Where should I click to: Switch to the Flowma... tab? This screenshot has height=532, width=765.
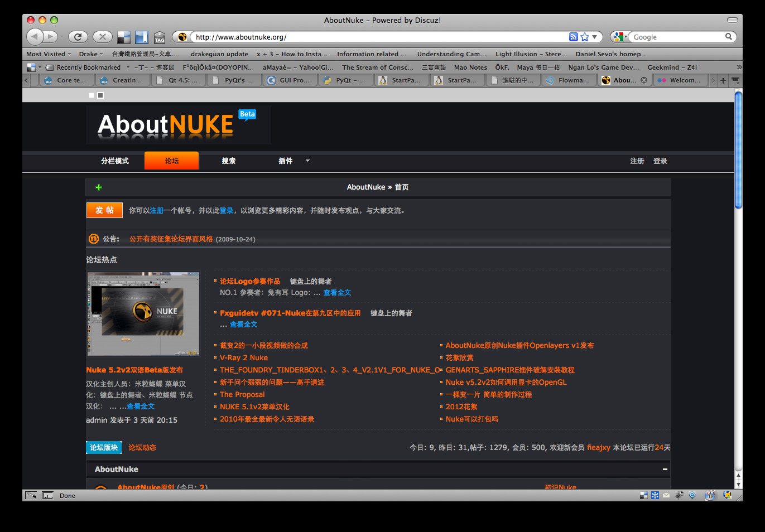569,80
